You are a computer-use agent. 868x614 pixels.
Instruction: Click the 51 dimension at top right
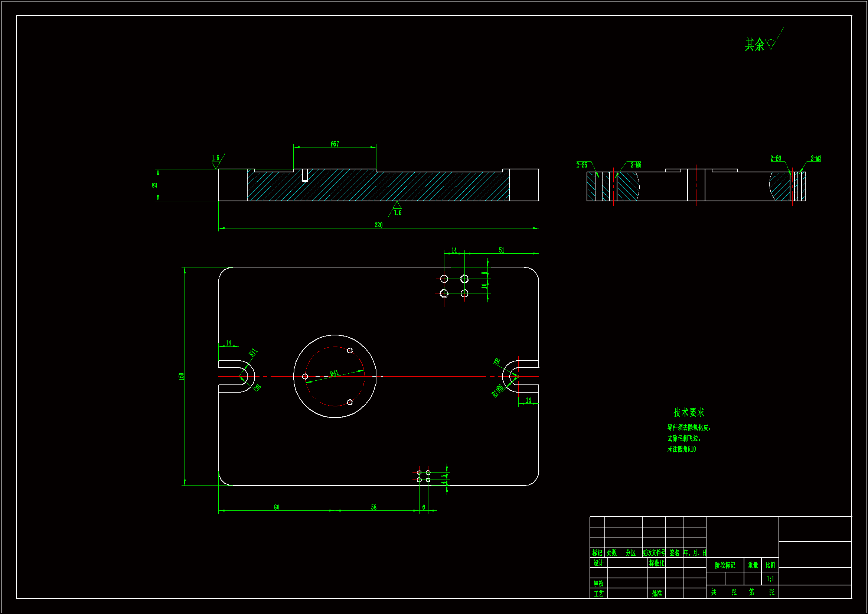click(x=501, y=250)
